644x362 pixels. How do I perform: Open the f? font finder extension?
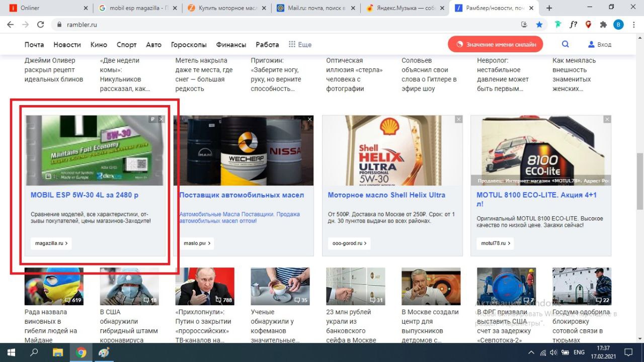(x=573, y=25)
